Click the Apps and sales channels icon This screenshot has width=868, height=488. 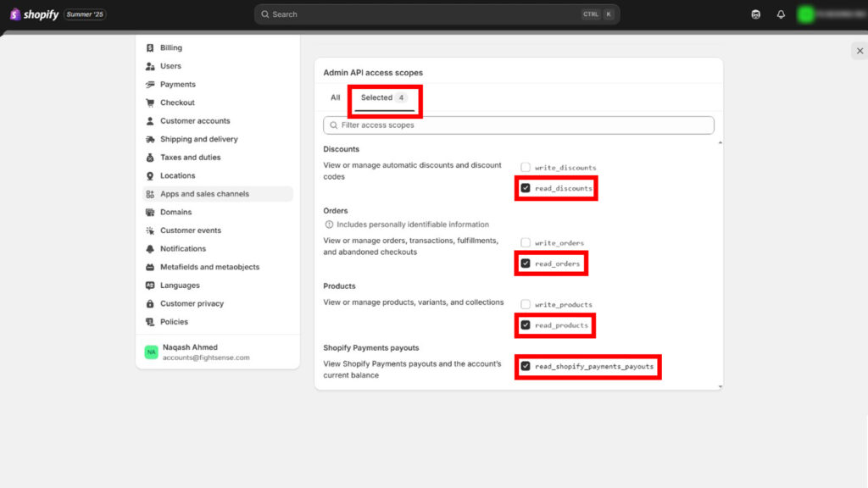[150, 194]
